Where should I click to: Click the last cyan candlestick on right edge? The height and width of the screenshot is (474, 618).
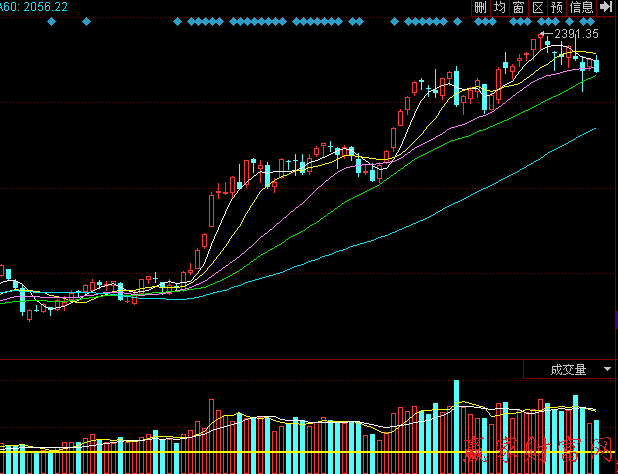point(597,66)
